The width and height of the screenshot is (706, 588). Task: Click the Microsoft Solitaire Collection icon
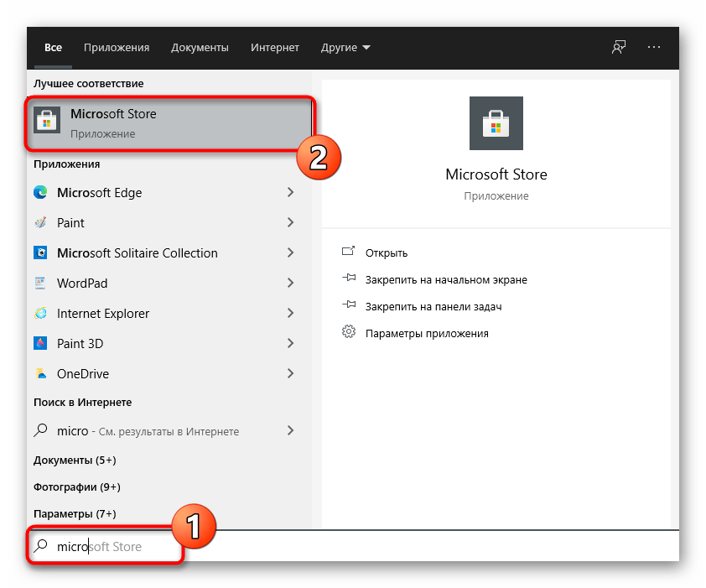(x=40, y=253)
